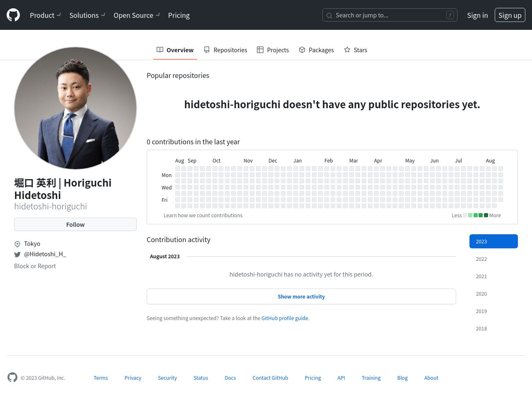Click the Stars star icon
Image resolution: width=532 pixels, height=403 pixels.
coord(347,50)
